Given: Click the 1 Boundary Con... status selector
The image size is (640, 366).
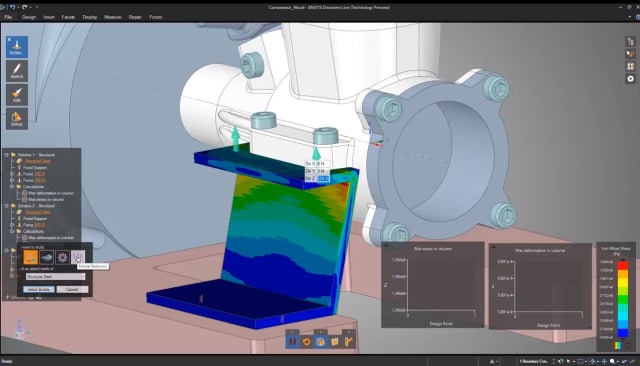Looking at the screenshot, I should pos(534,362).
